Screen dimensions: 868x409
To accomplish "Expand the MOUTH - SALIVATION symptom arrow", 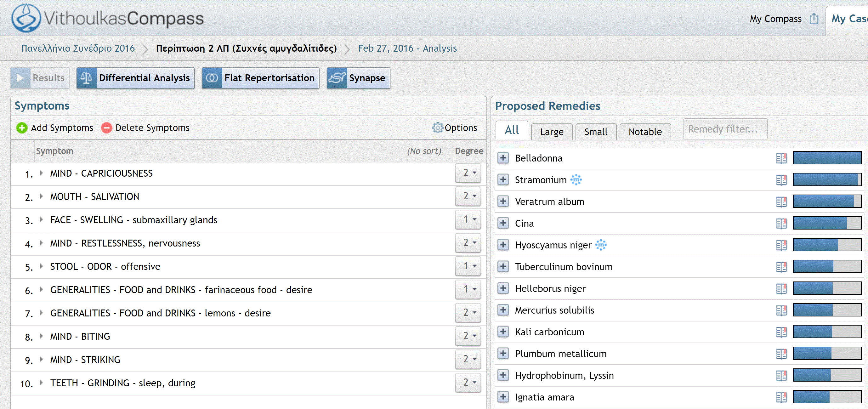I will [x=41, y=196].
